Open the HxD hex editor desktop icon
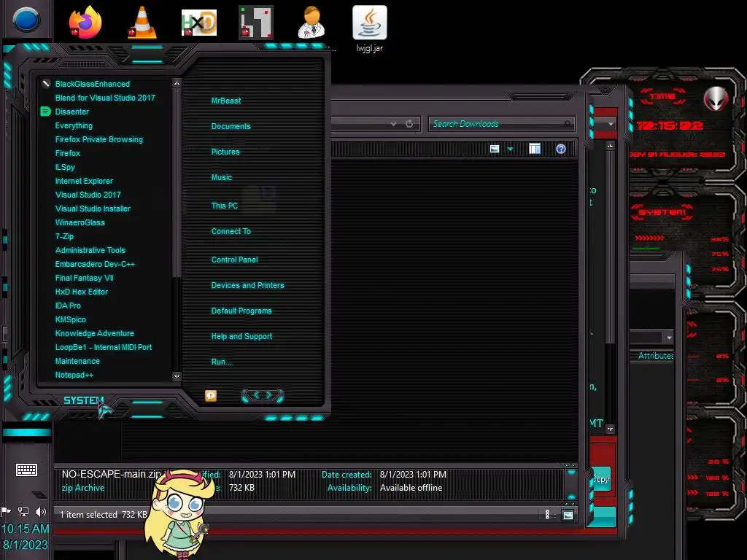This screenshot has width=747, height=560. coord(199,23)
